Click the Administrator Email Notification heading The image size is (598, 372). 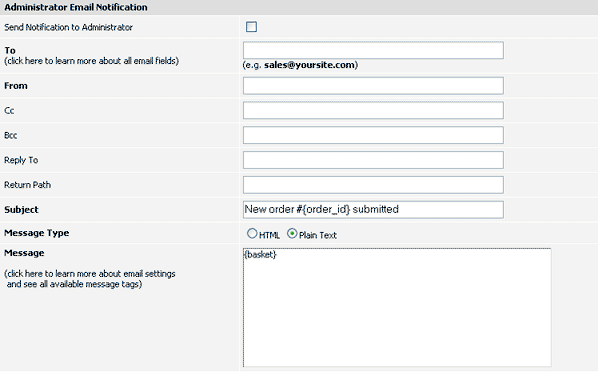76,7
